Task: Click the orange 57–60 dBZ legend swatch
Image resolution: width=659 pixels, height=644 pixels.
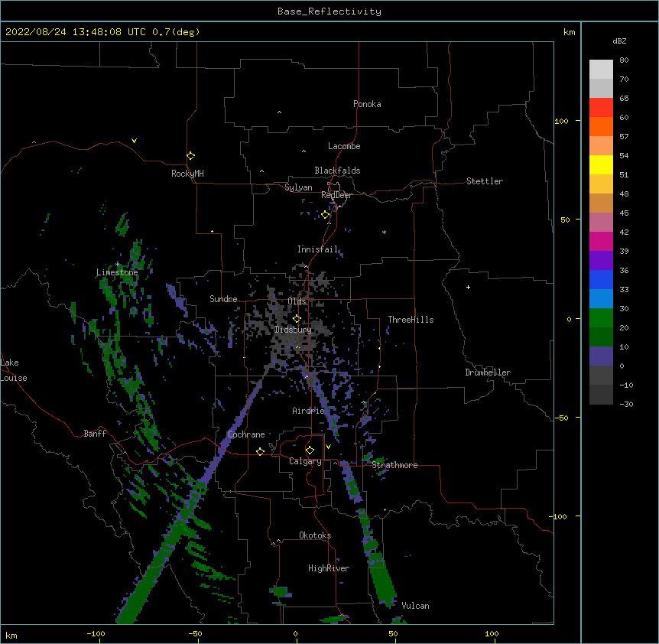Action: coord(601,126)
